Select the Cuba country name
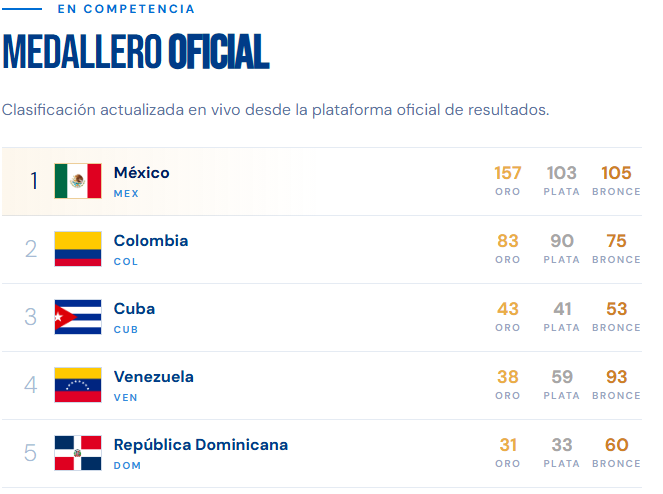The height and width of the screenshot is (494, 663). point(134,309)
